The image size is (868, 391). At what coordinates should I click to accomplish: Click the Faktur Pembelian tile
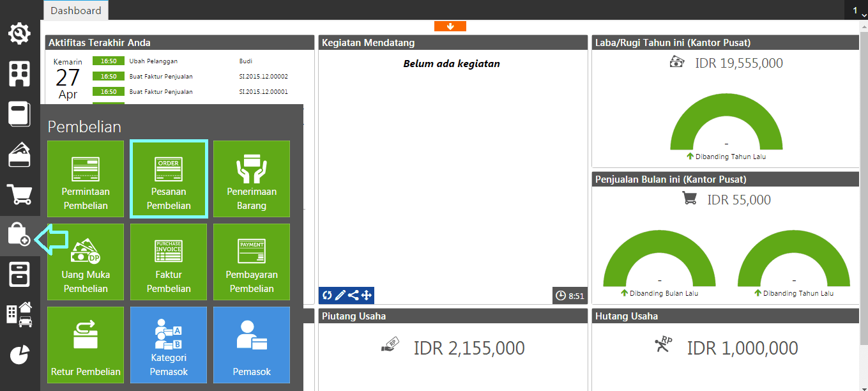pyautogui.click(x=168, y=262)
